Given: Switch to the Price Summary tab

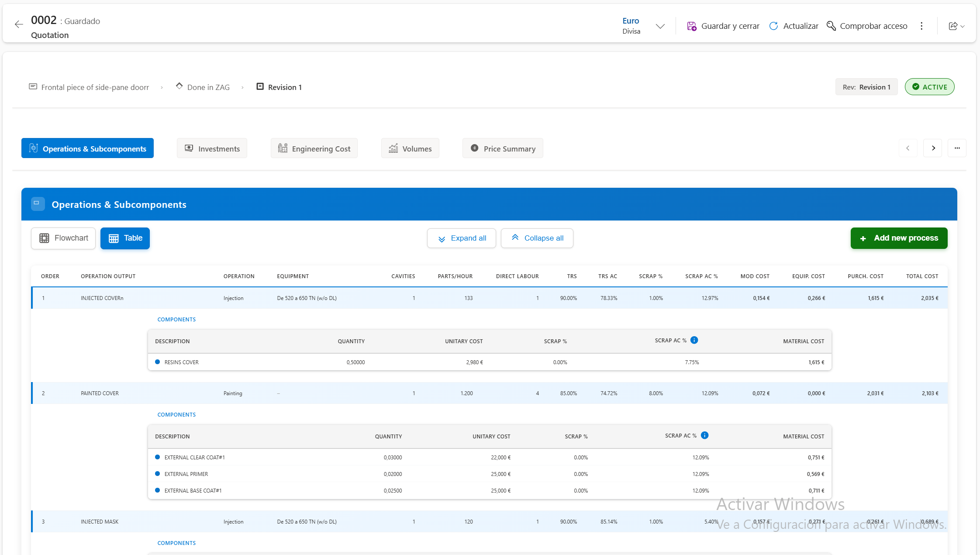Looking at the screenshot, I should (502, 148).
